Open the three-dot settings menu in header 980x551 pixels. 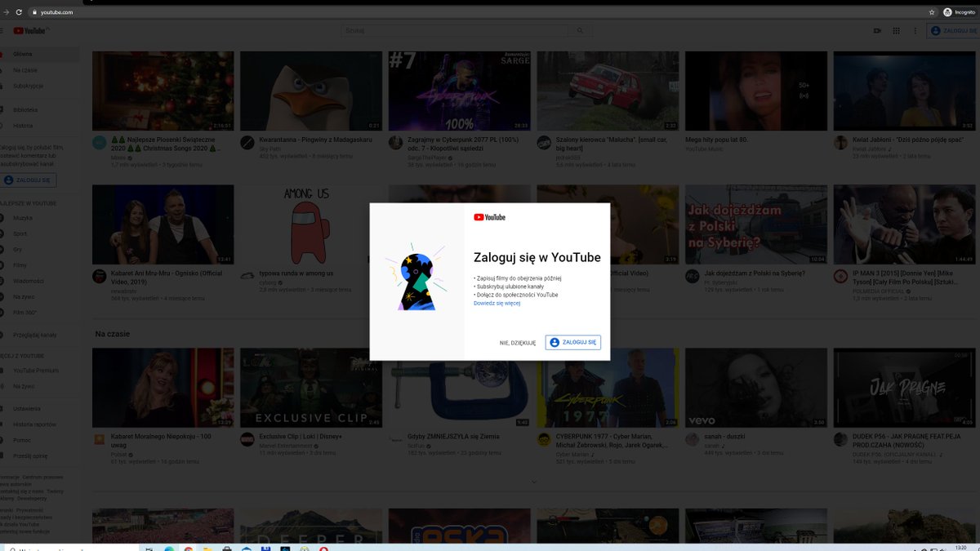click(x=915, y=31)
